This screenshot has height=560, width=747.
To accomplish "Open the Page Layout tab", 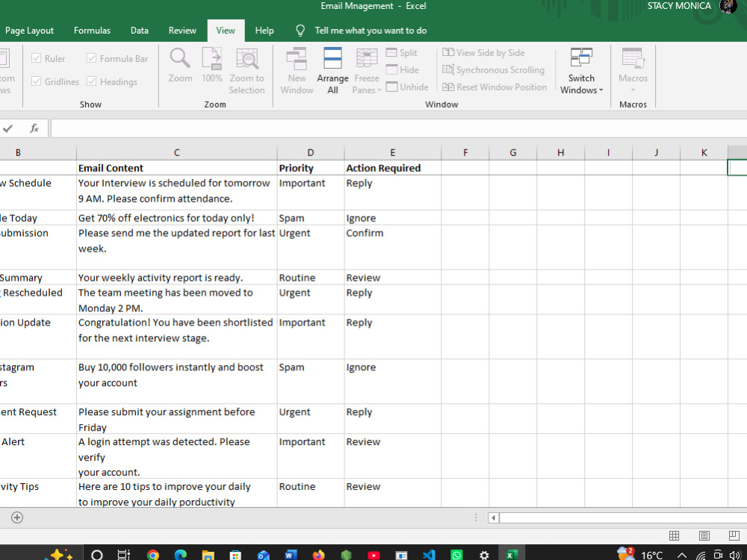I will [29, 31].
